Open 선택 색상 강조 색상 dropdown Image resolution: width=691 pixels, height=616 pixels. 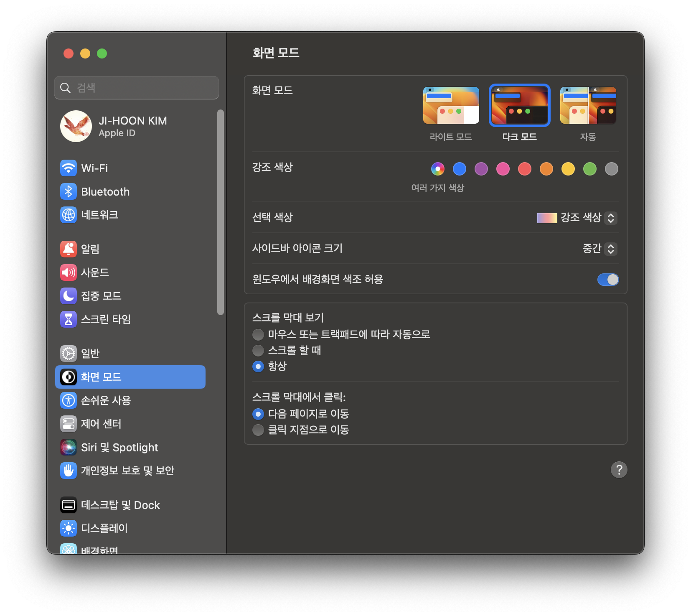coord(577,218)
